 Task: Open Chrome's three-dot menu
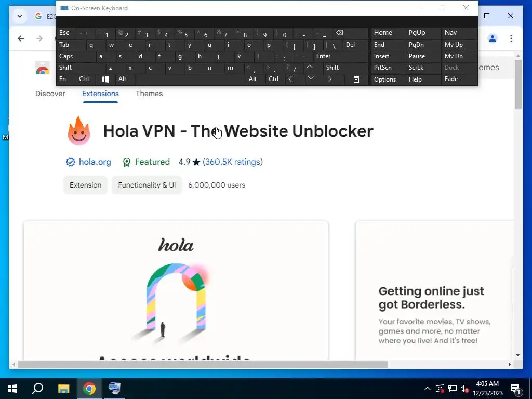[511, 38]
